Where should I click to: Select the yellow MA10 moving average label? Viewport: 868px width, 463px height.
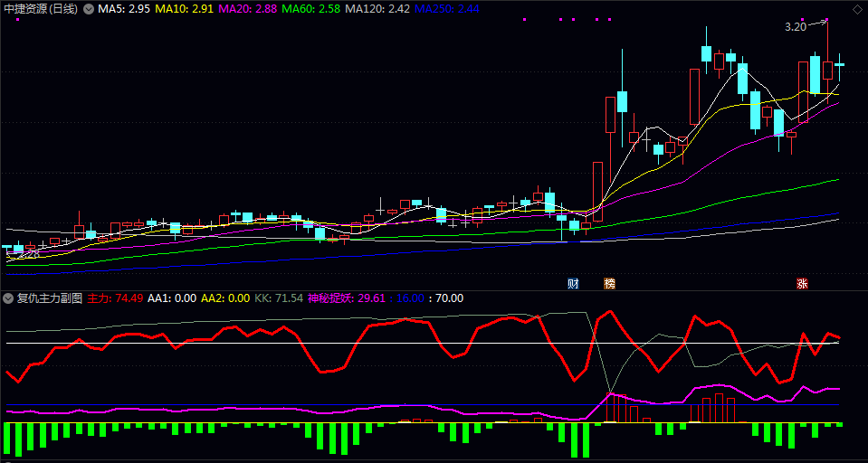pos(185,8)
